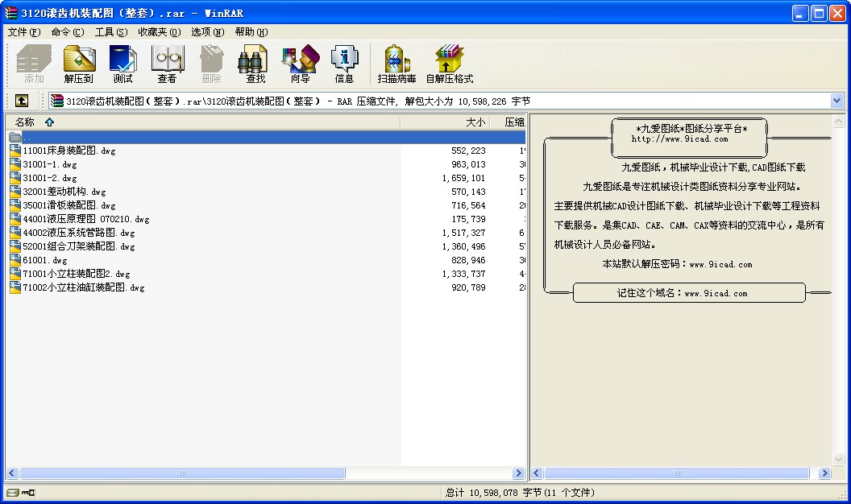This screenshot has width=851, height=504.
Task: Select file name 61001.dwg
Action: pyautogui.click(x=45, y=260)
